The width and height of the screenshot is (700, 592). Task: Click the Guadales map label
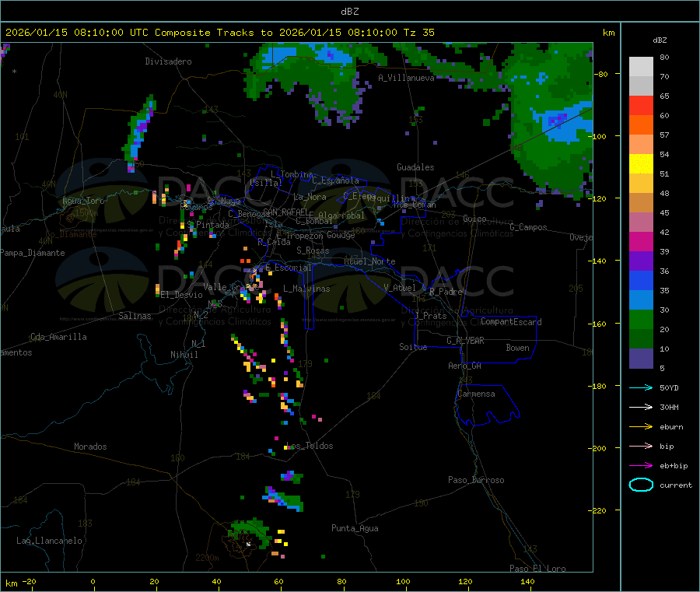415,167
